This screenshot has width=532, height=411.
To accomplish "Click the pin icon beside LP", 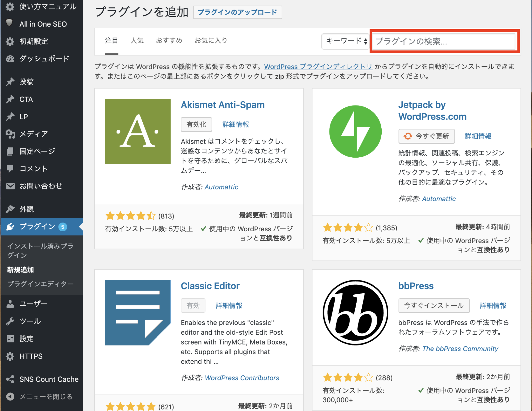I will tap(10, 116).
